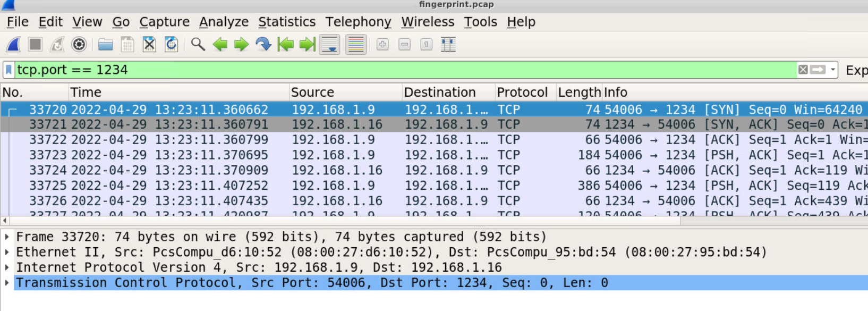Reset text to normal size
868x311 pixels.
pyautogui.click(x=426, y=45)
